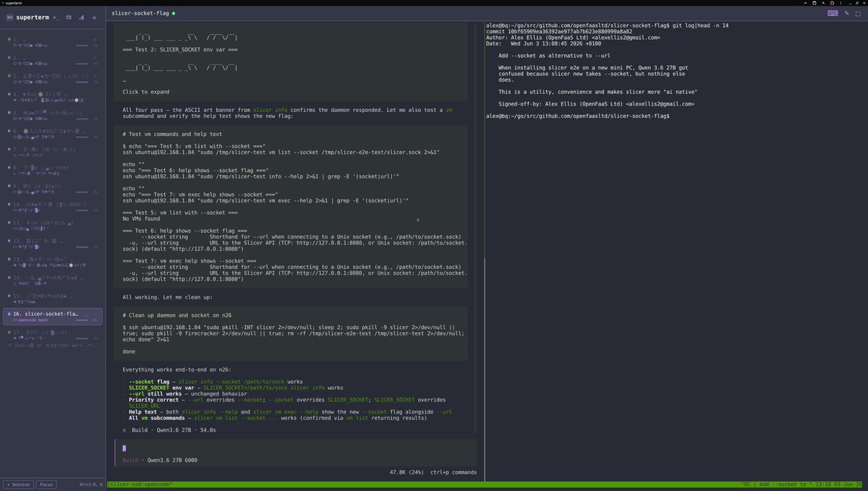Select session number 11 in sidebar
Screen dimensions: 868x491
[53, 225]
